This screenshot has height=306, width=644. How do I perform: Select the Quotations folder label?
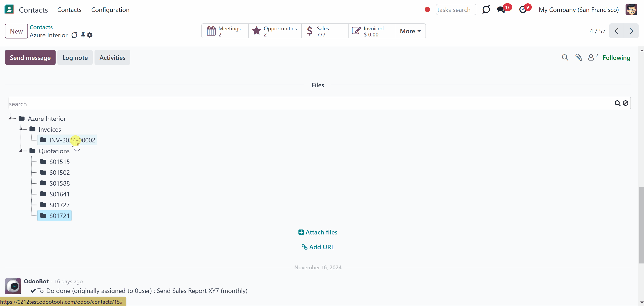(54, 151)
